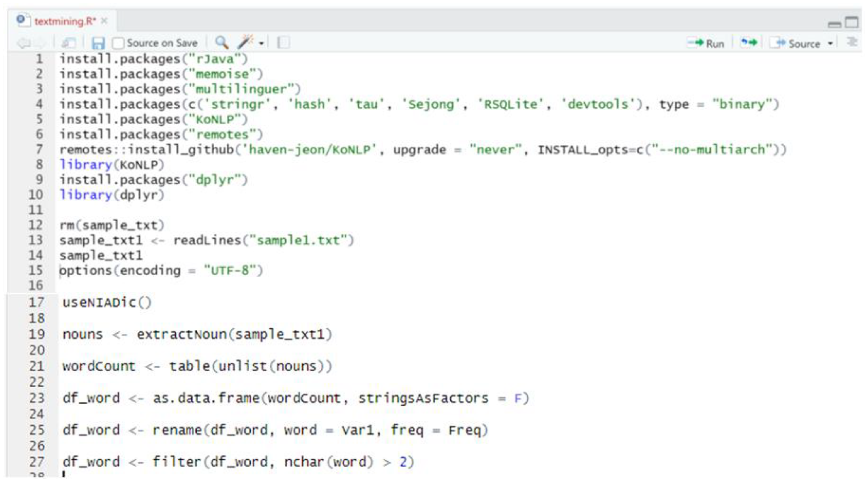Open the code tools wand dropdown arrow

click(x=261, y=44)
